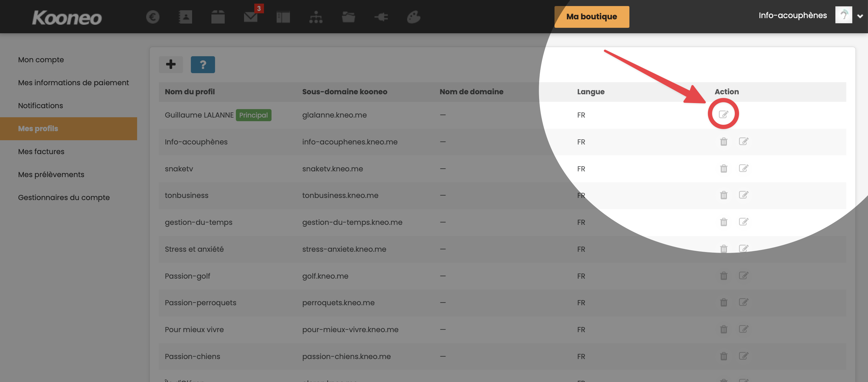This screenshot has width=868, height=382.
Task: Click the Info-acouphènes profile avatar thumbnail
Action: coord(844,15)
